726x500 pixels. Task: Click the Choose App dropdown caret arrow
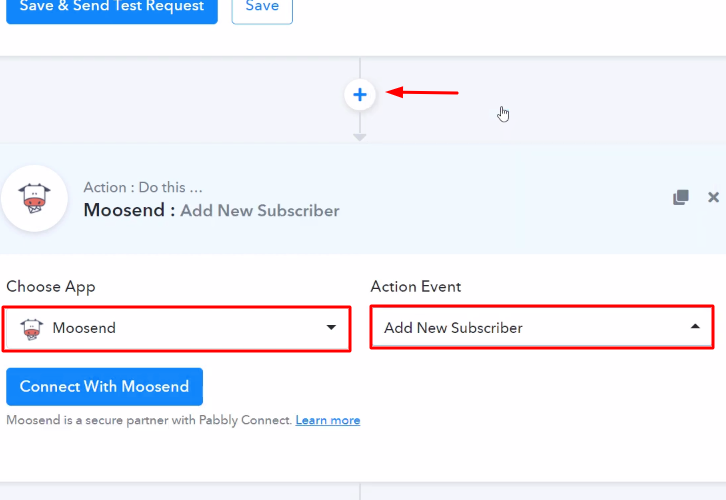pyautogui.click(x=331, y=327)
